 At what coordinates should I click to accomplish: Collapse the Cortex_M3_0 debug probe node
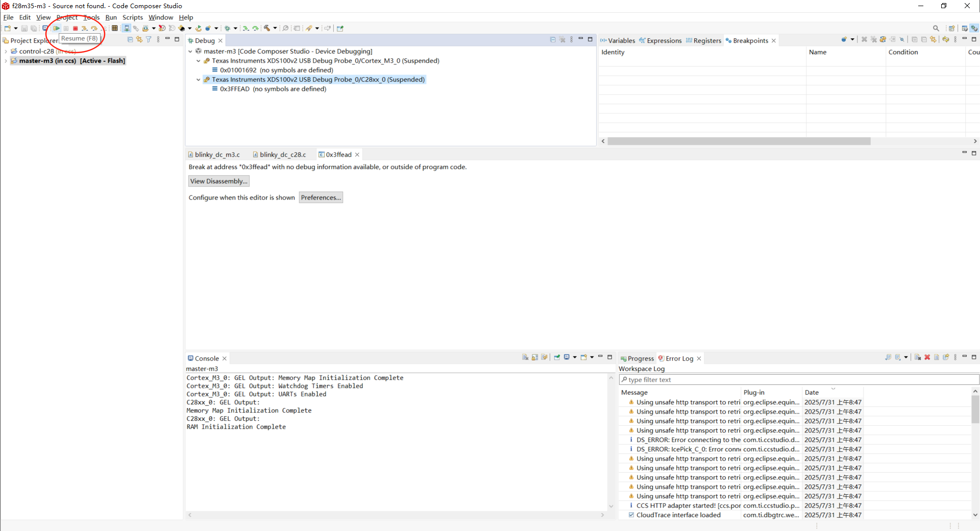coord(199,61)
